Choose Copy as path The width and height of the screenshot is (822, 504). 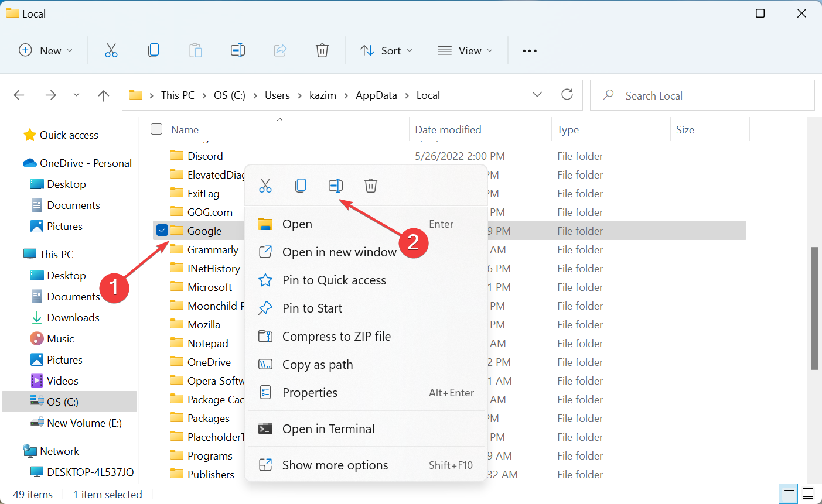pos(367,365)
